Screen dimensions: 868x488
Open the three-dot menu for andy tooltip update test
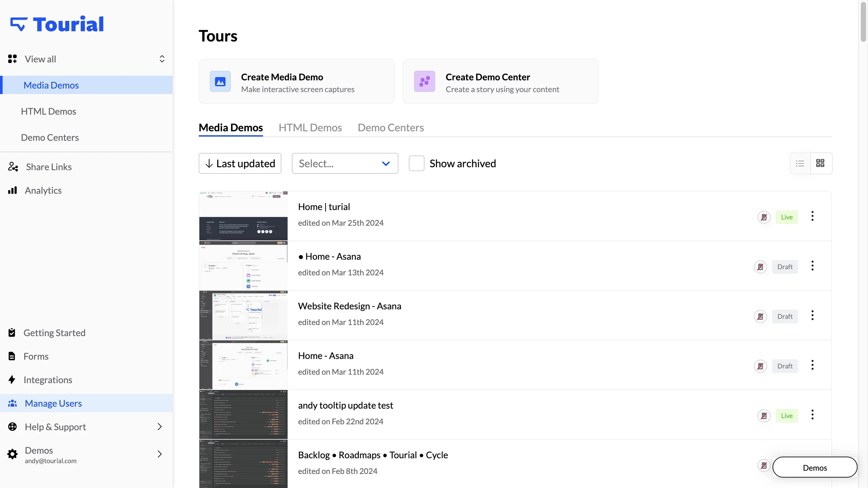(812, 415)
